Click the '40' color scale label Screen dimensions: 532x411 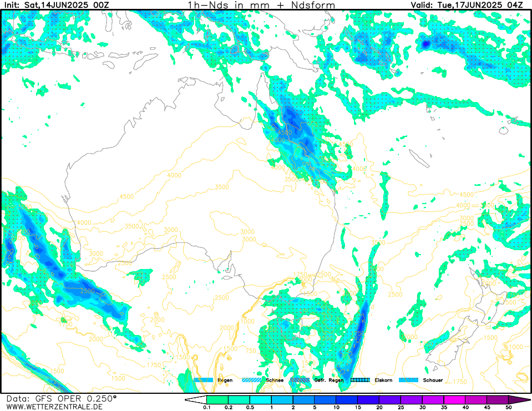pyautogui.click(x=465, y=407)
